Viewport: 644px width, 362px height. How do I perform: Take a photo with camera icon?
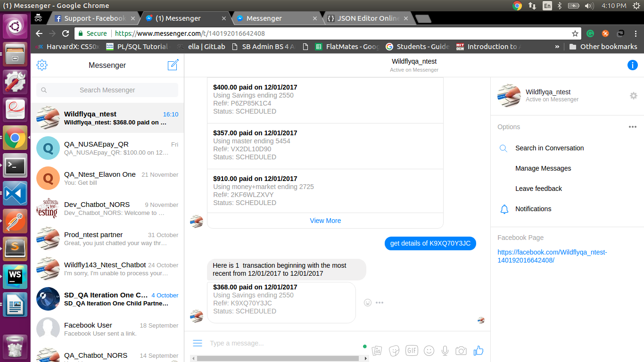tap(461, 351)
